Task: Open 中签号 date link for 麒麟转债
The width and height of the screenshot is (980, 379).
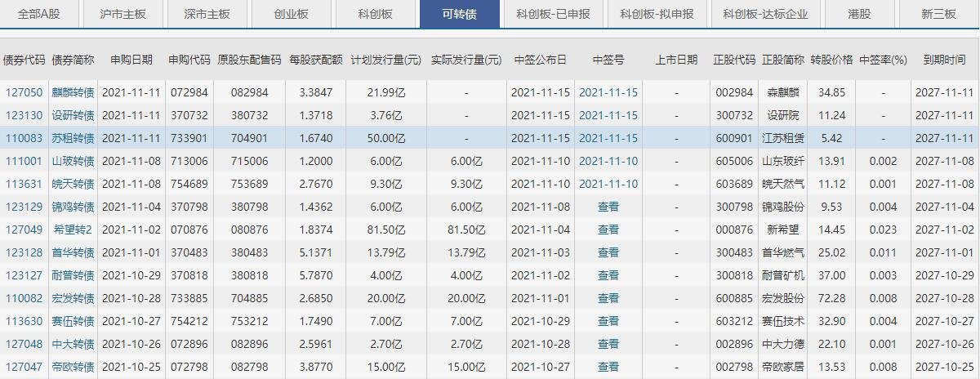Action: (x=608, y=92)
